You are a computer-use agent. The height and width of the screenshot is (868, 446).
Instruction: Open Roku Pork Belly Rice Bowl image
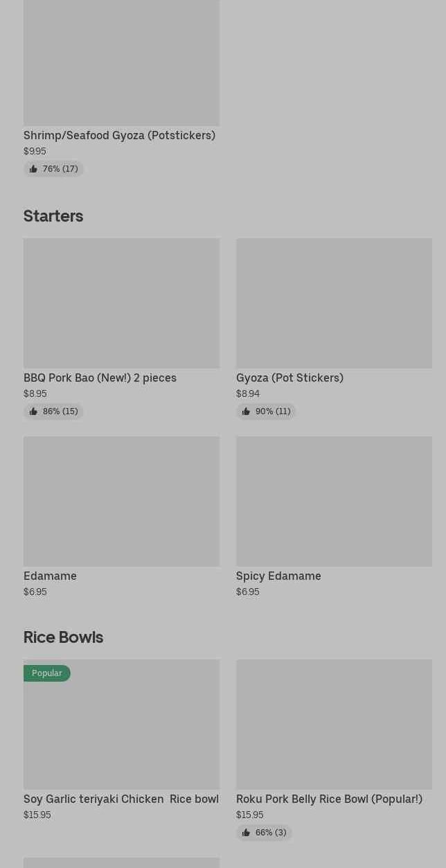click(x=334, y=724)
